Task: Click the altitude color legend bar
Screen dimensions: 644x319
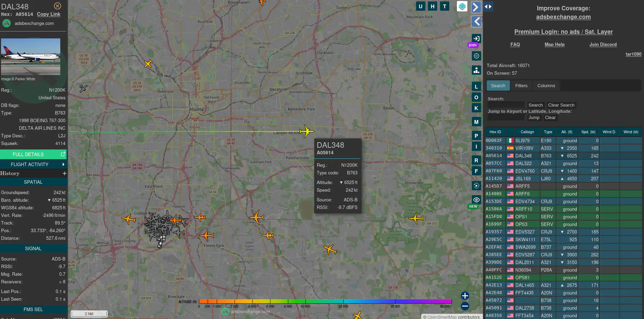Action: tap(325, 301)
